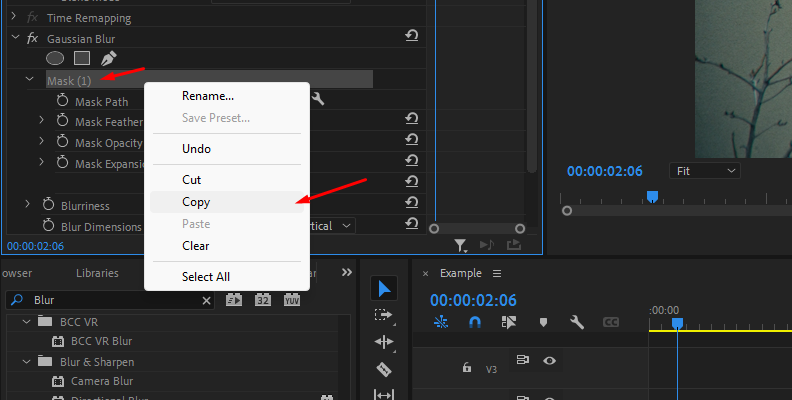Toggle V3 track output eye
This screenshot has width=792, height=400.
pyautogui.click(x=550, y=361)
